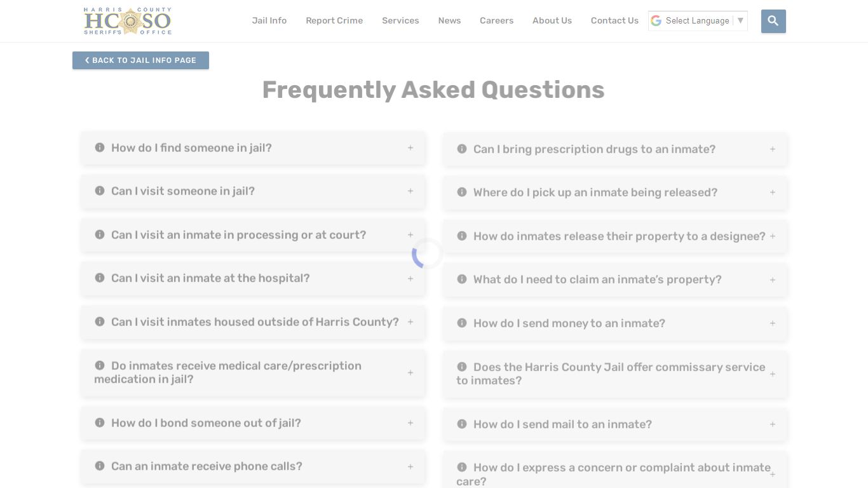Click info icon beside 'release their property to a designee'
Image resolution: width=868 pixels, height=488 pixels.
462,236
